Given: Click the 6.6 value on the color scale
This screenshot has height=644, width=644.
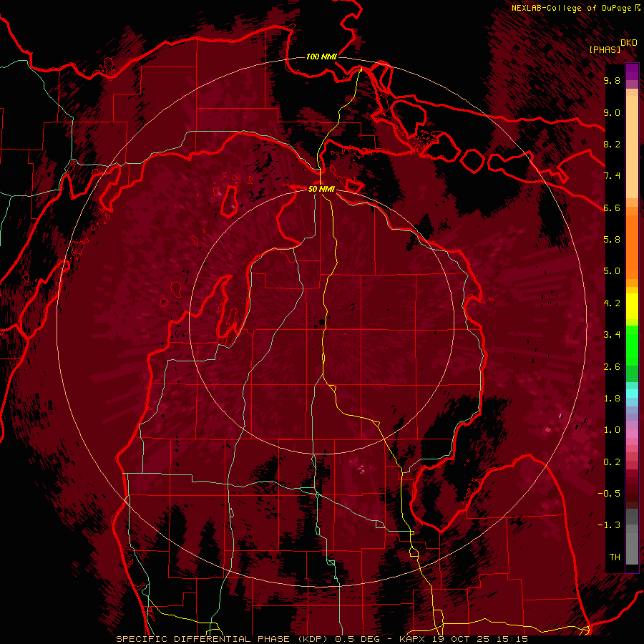Looking at the screenshot, I should click(x=612, y=208).
